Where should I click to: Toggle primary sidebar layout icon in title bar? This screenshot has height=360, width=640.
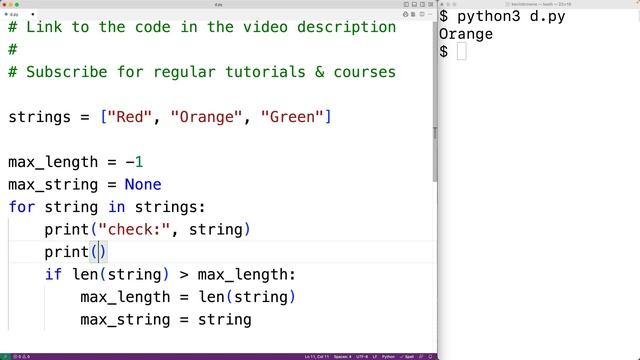406,4
